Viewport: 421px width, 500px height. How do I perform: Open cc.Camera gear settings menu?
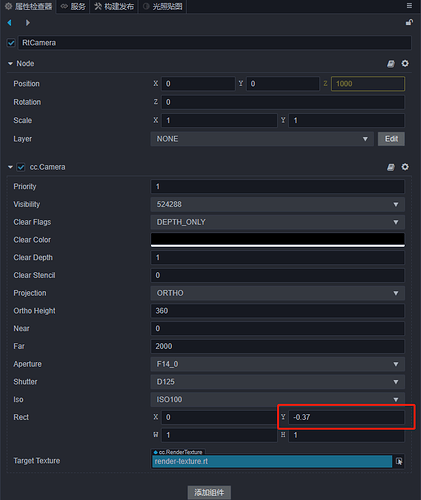click(405, 167)
